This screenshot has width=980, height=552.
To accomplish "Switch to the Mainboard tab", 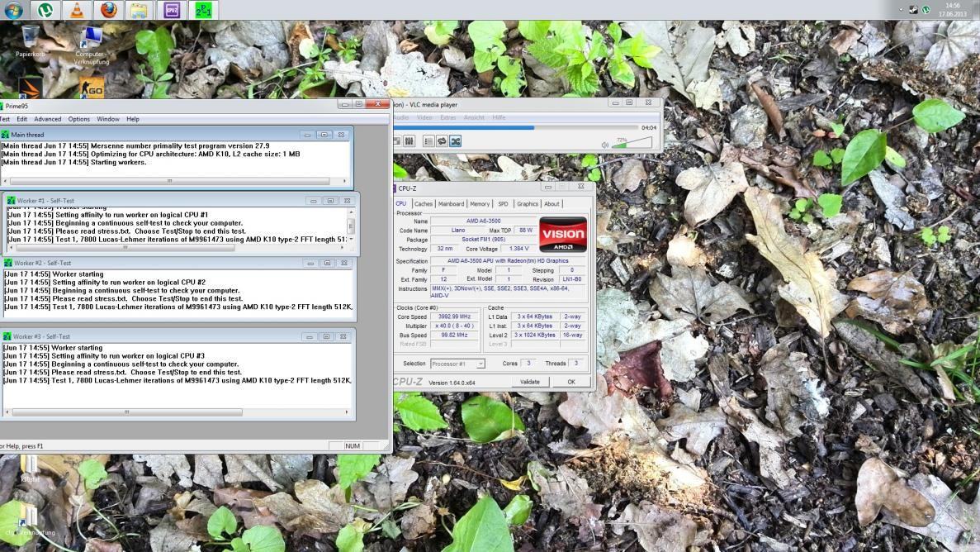I will 452,204.
